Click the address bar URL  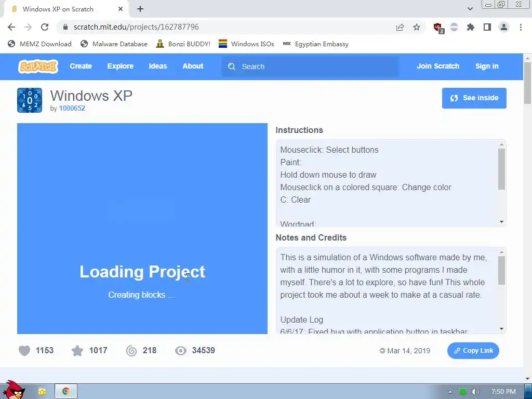(x=136, y=27)
